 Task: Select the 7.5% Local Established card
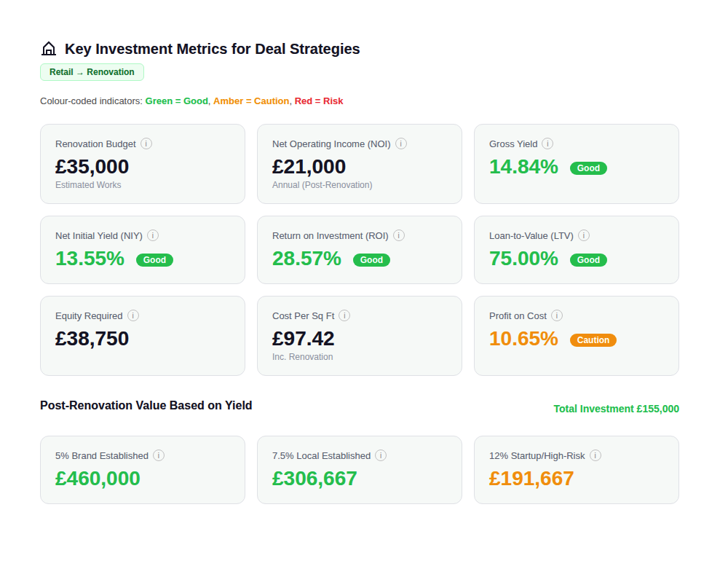pyautogui.click(x=360, y=469)
